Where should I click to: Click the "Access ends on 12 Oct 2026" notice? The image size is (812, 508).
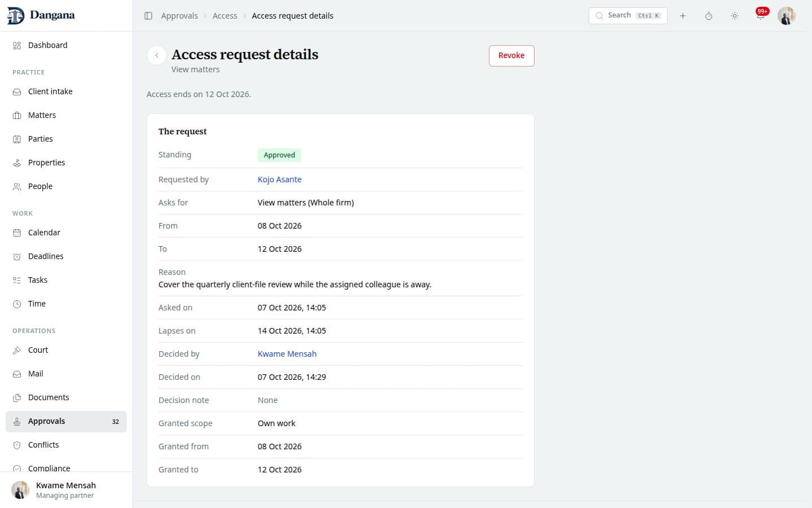199,94
